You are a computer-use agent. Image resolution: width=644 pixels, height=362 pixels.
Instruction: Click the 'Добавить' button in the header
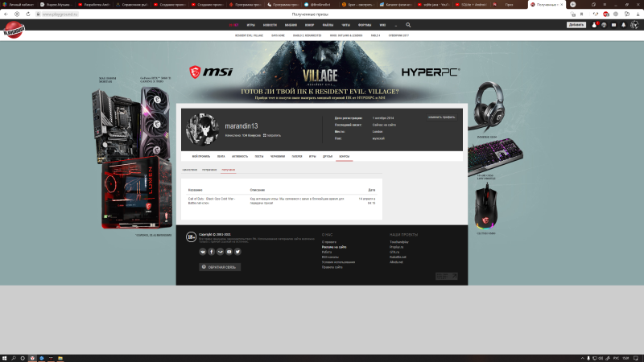576,25
